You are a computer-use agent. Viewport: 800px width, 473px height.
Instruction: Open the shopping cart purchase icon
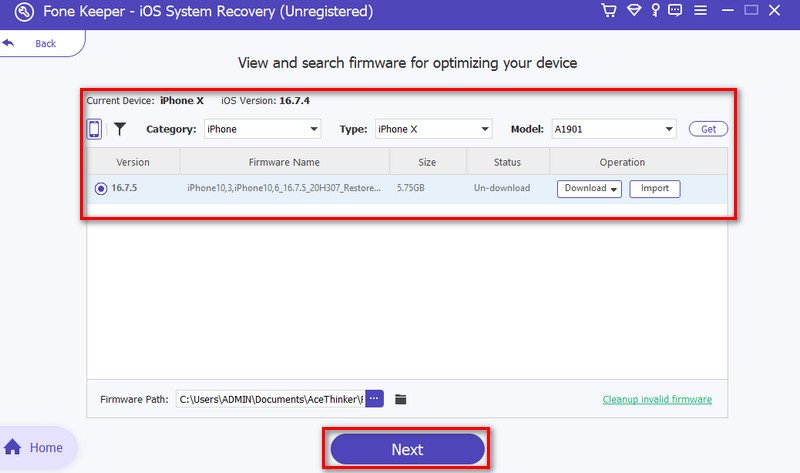pos(609,11)
